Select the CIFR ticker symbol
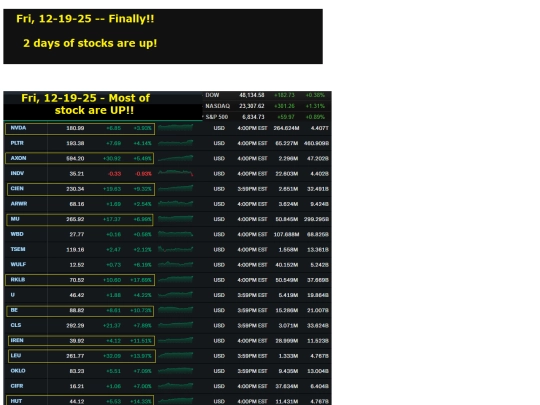Image resolution: width=540 pixels, height=405 pixels. tap(17, 386)
